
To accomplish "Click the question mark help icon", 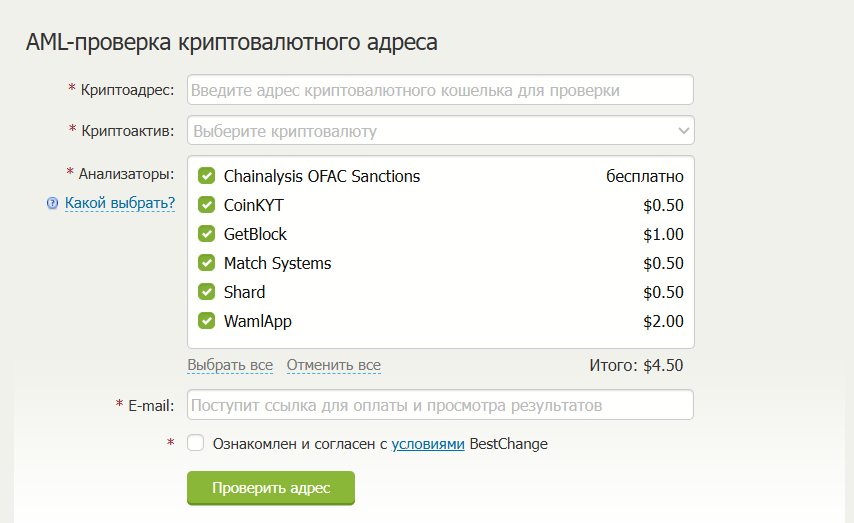I will tap(53, 204).
